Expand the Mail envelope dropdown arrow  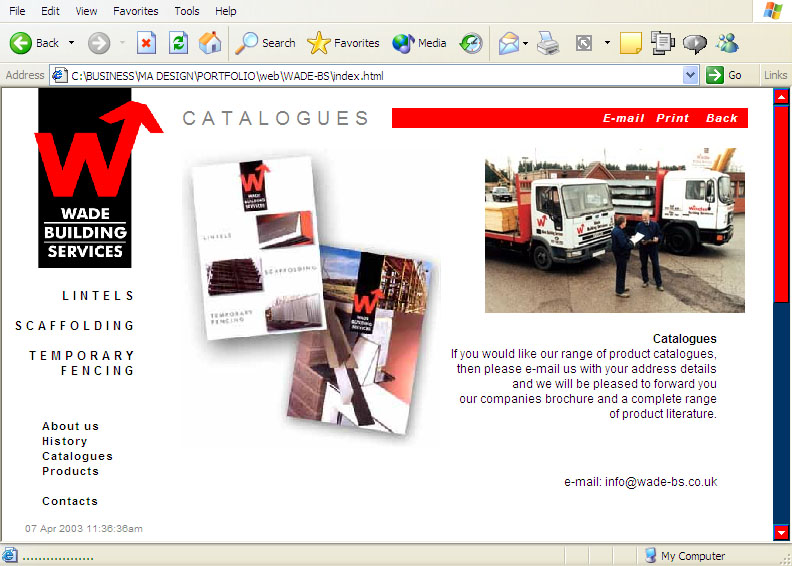526,44
